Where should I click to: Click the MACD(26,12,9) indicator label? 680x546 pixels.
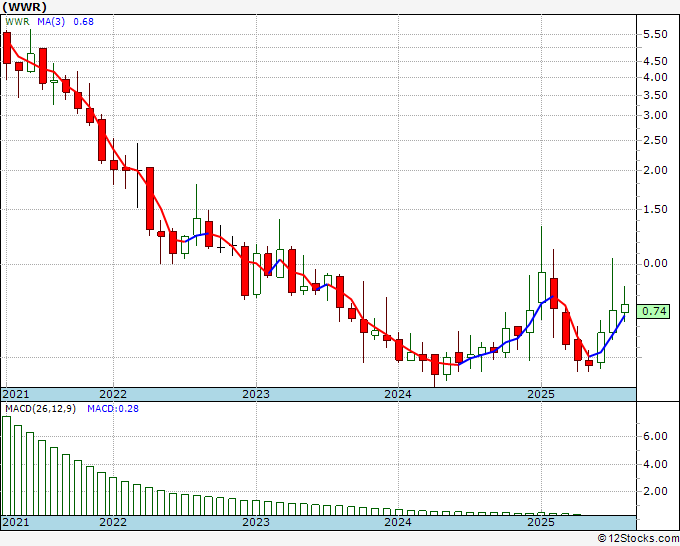pyautogui.click(x=41, y=409)
